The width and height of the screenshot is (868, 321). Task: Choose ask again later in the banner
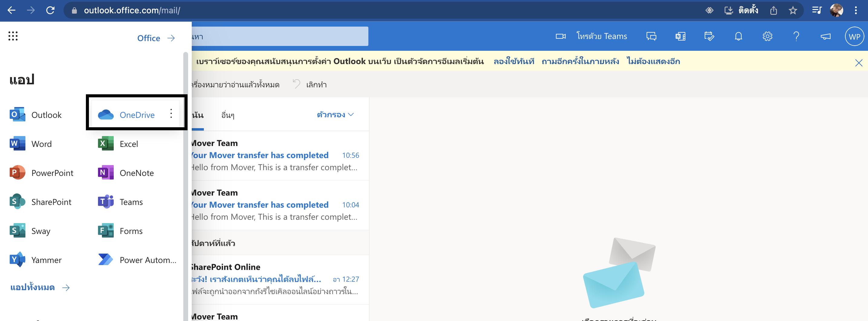(x=580, y=61)
